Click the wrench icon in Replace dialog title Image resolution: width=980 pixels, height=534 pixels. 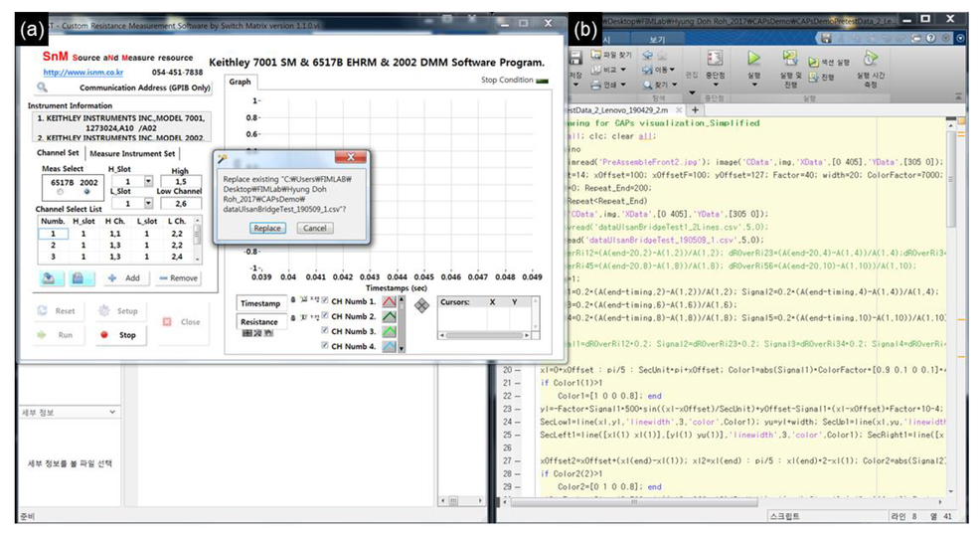point(222,158)
